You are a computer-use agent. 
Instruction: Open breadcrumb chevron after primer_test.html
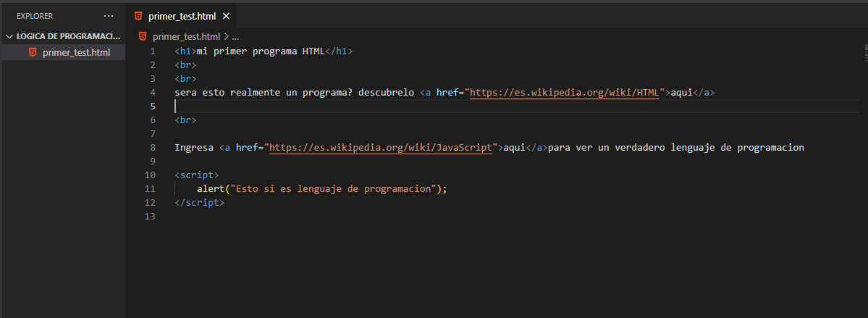(x=226, y=36)
